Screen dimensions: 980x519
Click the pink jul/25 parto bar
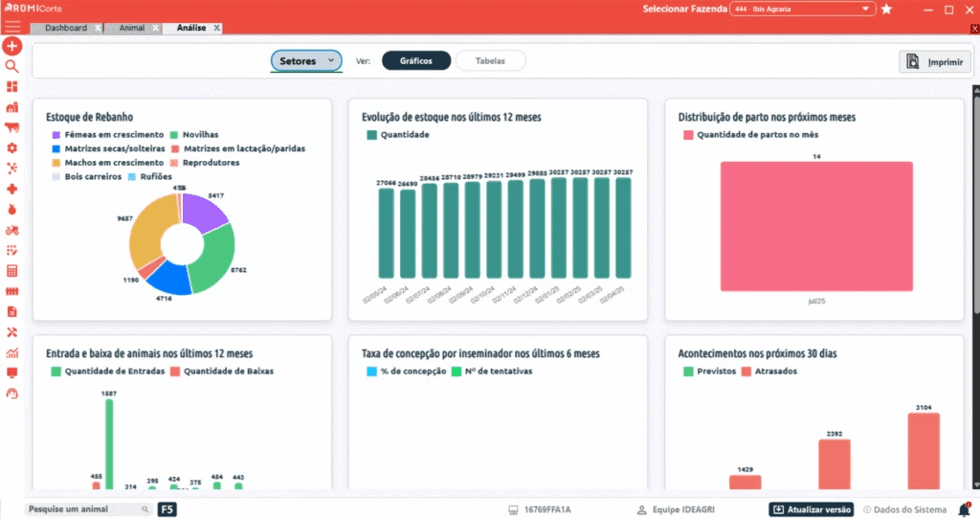(x=816, y=226)
